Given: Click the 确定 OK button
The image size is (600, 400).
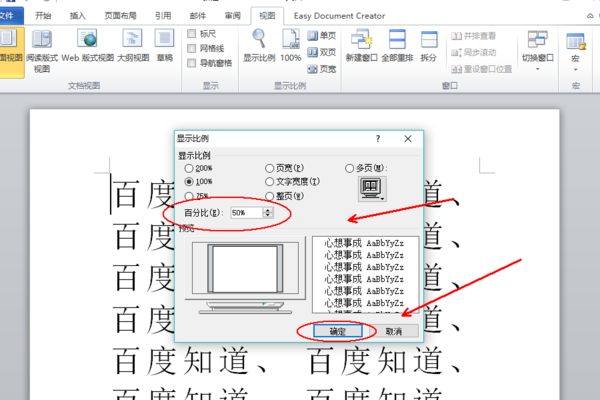Looking at the screenshot, I should tap(338, 331).
